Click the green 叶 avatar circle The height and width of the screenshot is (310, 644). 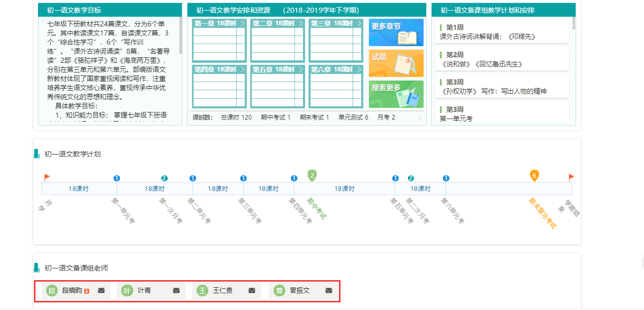click(x=127, y=290)
